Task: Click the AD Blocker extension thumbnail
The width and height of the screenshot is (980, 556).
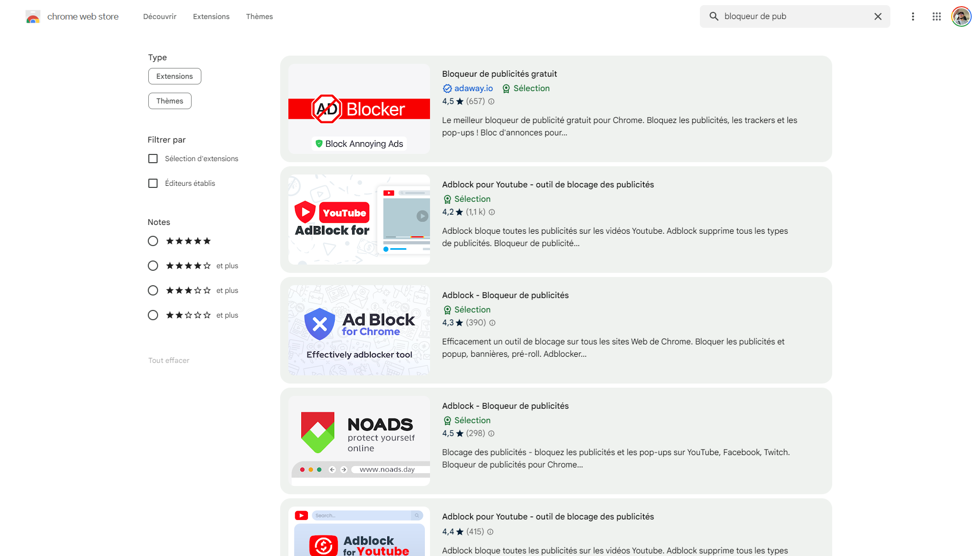Action: (359, 109)
